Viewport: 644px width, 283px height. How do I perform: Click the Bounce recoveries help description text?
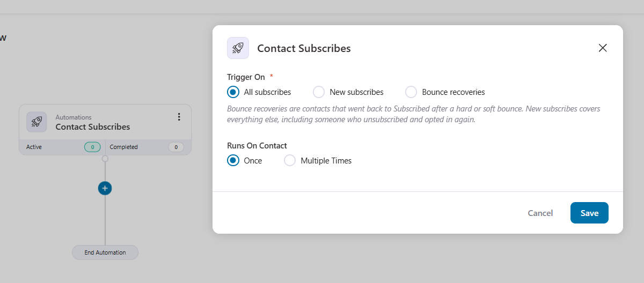click(414, 114)
